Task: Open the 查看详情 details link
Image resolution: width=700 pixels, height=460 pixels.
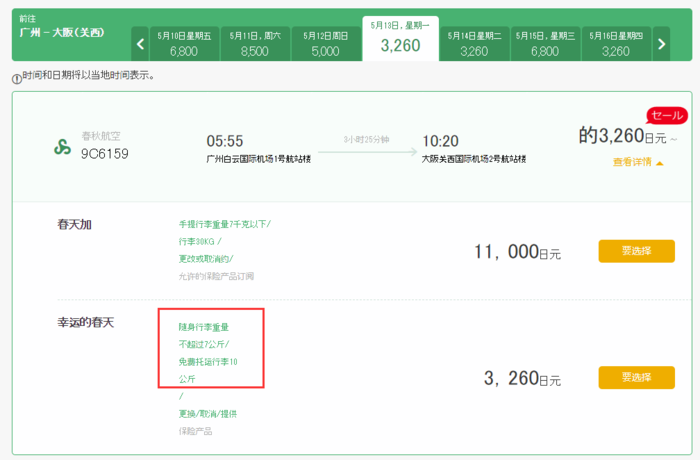Action: click(632, 162)
